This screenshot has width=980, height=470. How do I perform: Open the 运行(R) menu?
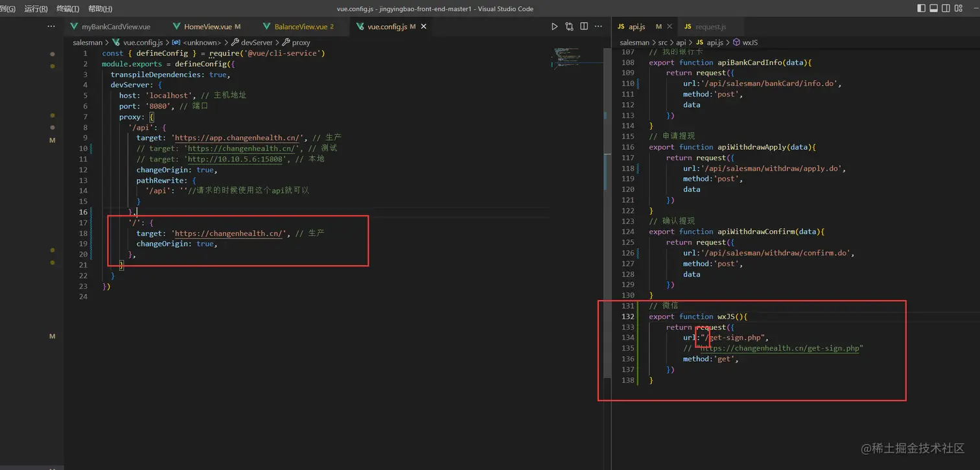coord(36,8)
